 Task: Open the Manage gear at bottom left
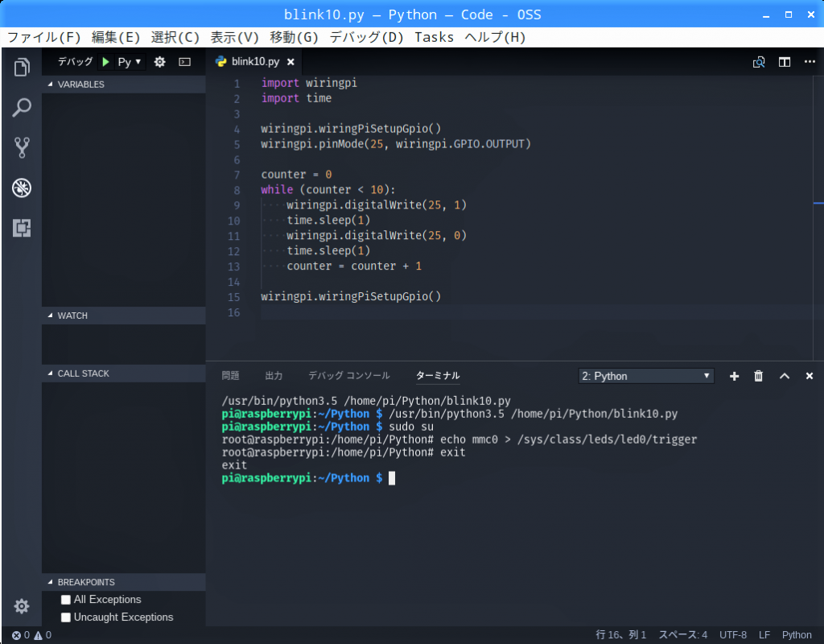click(x=22, y=606)
